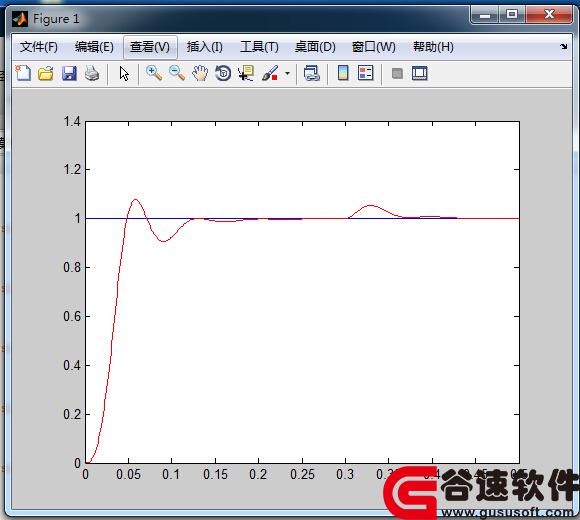This screenshot has width=580, height=520.
Task: Insert Legend using toolbar icon
Action: pos(366,73)
